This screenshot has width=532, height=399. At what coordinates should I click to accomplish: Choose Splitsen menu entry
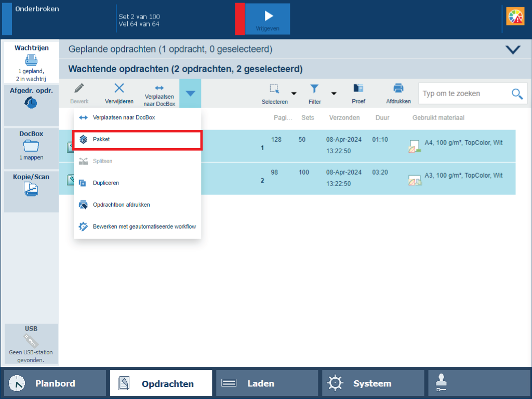pyautogui.click(x=137, y=161)
